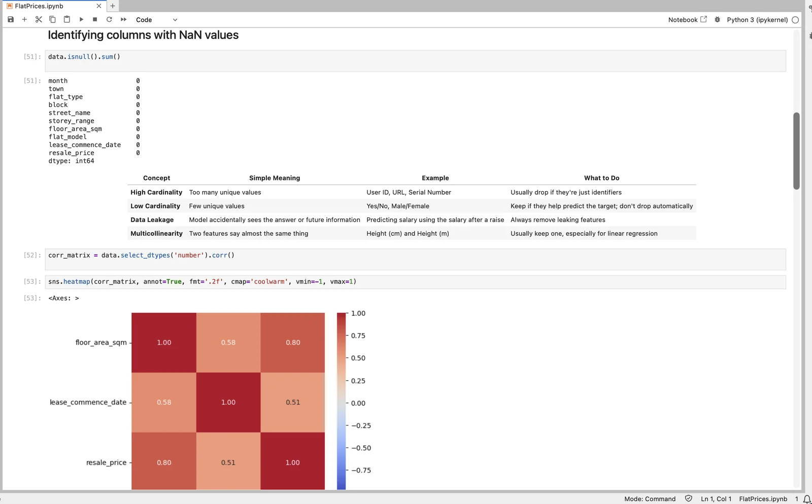The image size is (812, 504).
Task: Click 'Always remove leaking features' cell
Action: point(558,220)
